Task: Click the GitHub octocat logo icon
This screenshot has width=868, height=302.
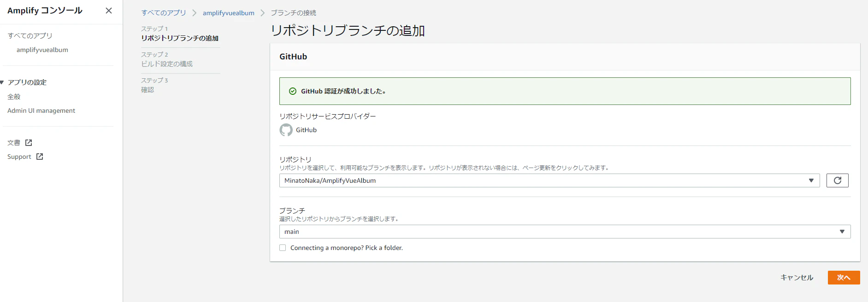Action: pos(286,130)
